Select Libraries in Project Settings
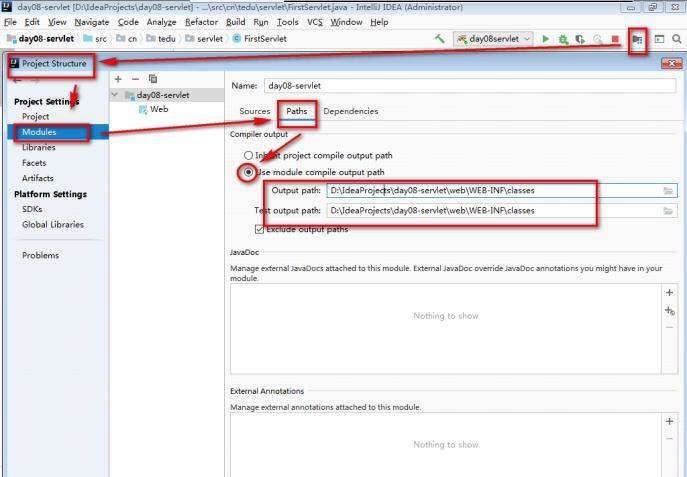 (39, 148)
